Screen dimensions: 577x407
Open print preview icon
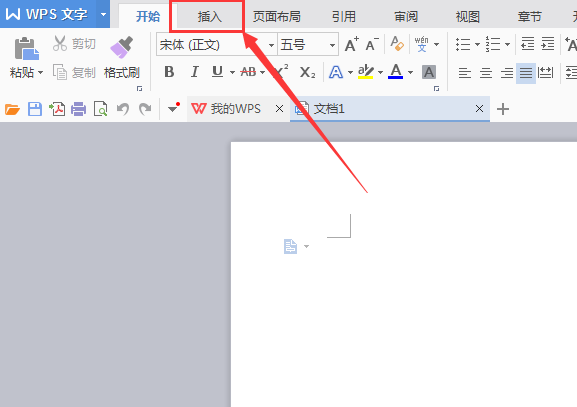point(100,109)
